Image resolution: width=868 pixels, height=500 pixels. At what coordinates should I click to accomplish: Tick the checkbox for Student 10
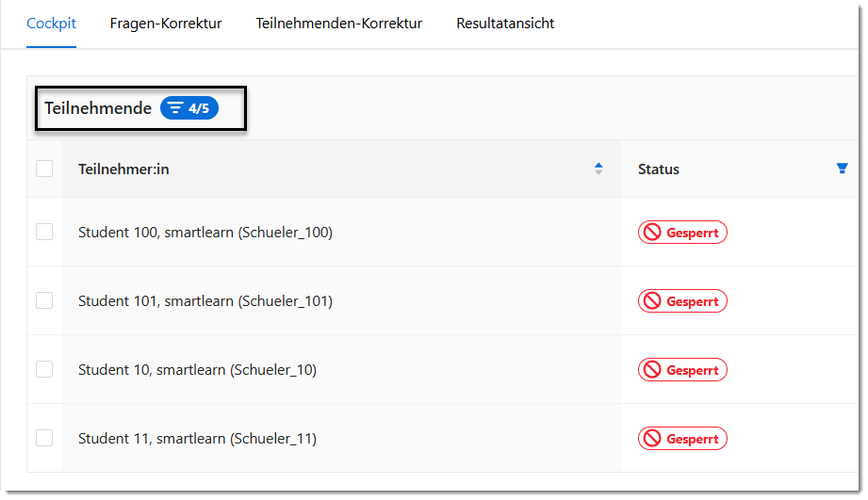pos(44,369)
